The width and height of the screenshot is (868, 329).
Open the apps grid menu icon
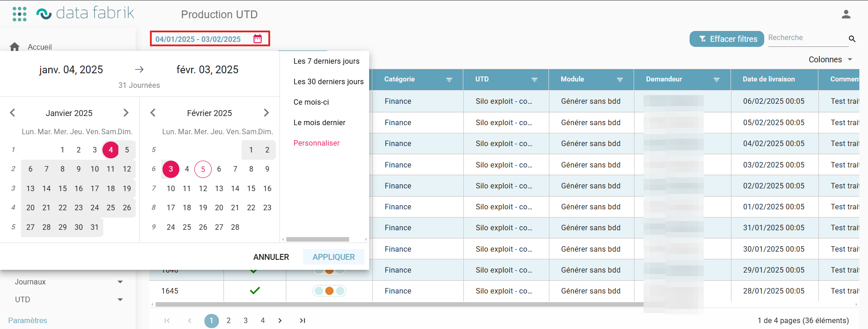(x=19, y=14)
